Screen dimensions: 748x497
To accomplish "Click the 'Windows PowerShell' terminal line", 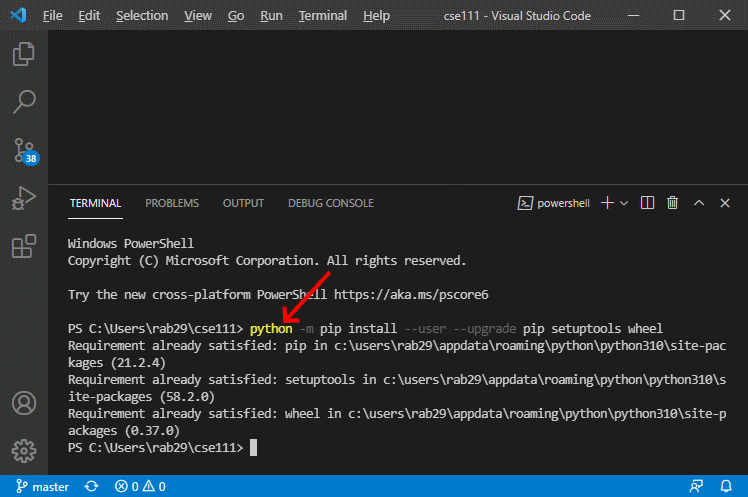I will [x=131, y=243].
